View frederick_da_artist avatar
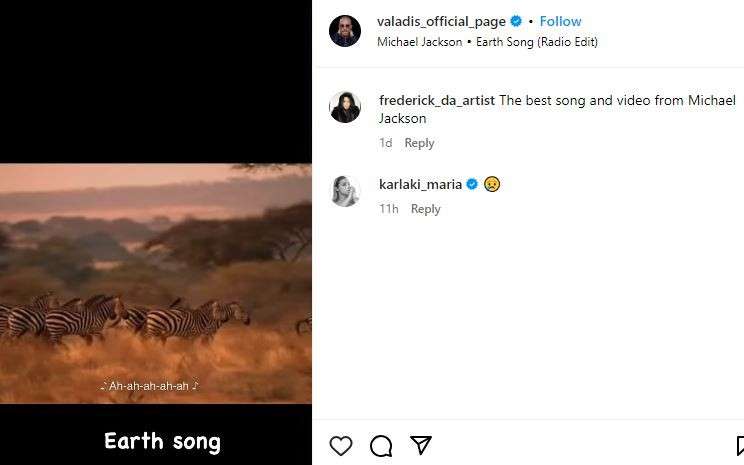Image resolution: width=744 pixels, height=465 pixels. pos(345,107)
